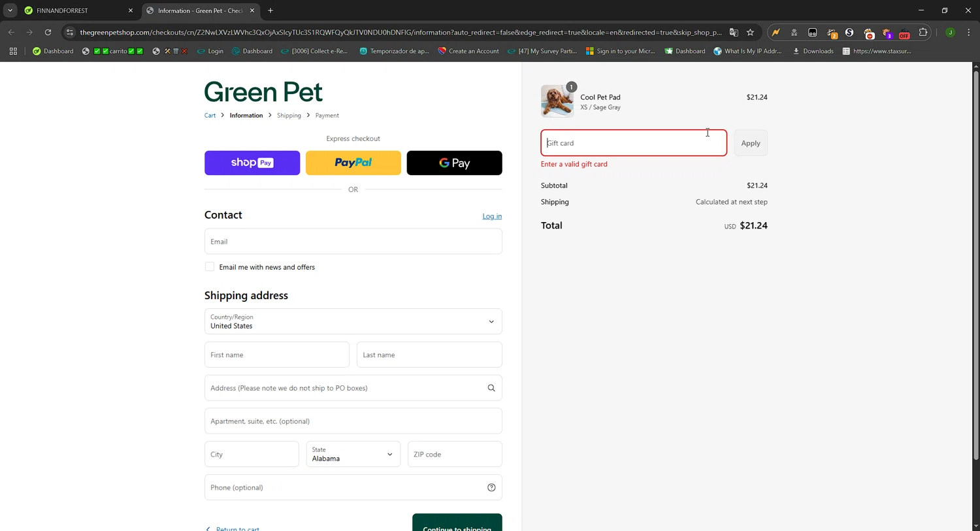The image size is (980, 531).
Task: Apply the gift card code
Action: (751, 143)
